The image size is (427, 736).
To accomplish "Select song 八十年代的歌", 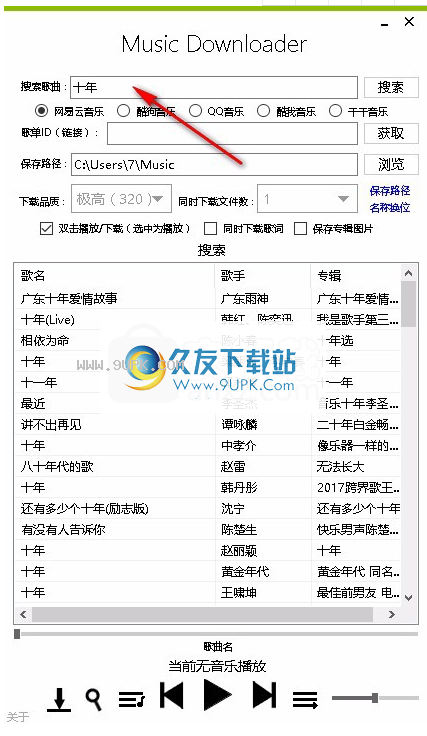I will click(x=57, y=467).
